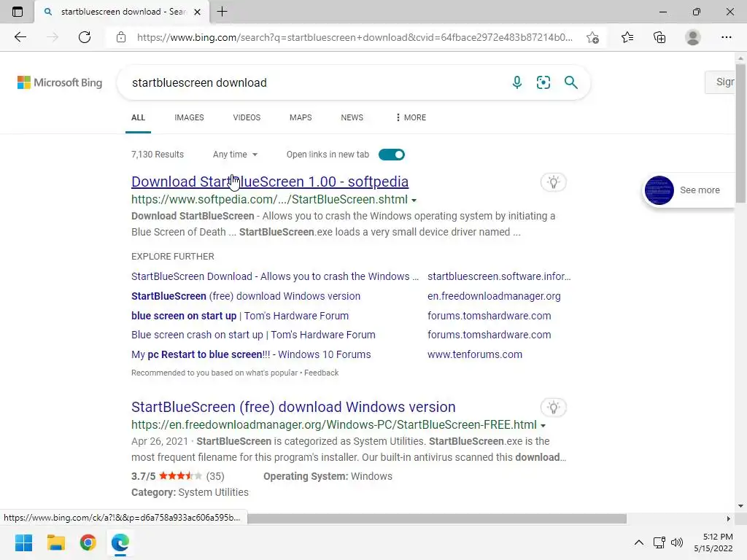Select the ALL results tab
Screen dimensions: 747x560
(x=138, y=117)
